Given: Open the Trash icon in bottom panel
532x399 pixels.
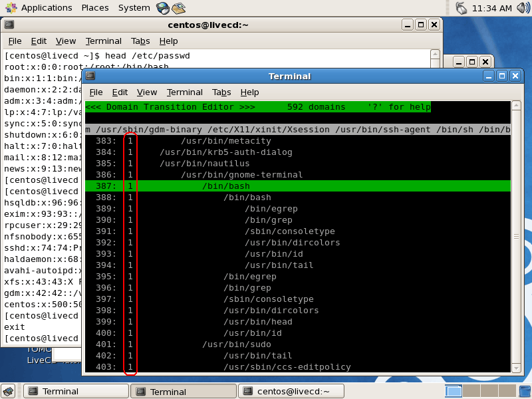Looking at the screenshot, I should tap(525, 391).
